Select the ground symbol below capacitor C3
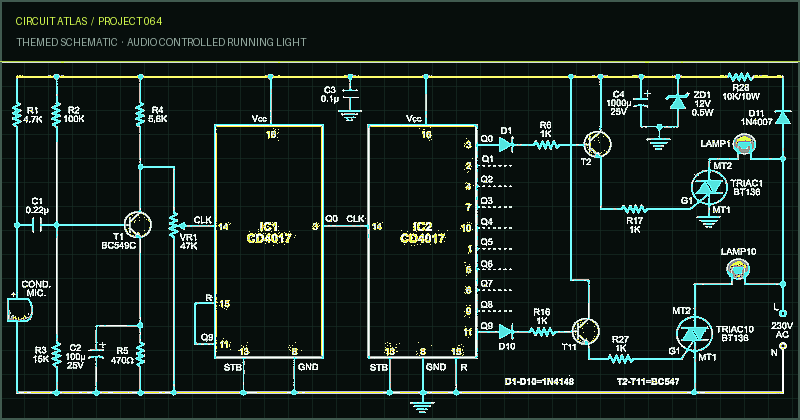The height and width of the screenshot is (420, 800). click(x=349, y=116)
